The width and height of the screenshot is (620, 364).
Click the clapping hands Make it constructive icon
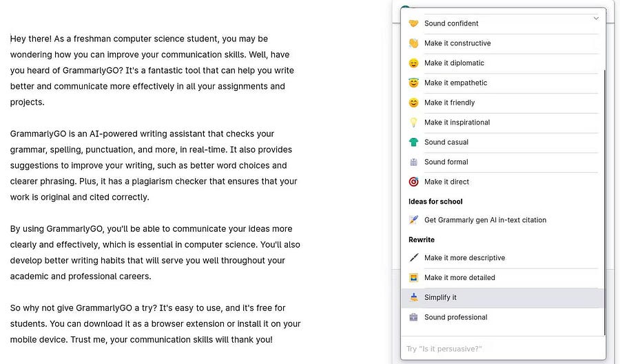coord(413,43)
